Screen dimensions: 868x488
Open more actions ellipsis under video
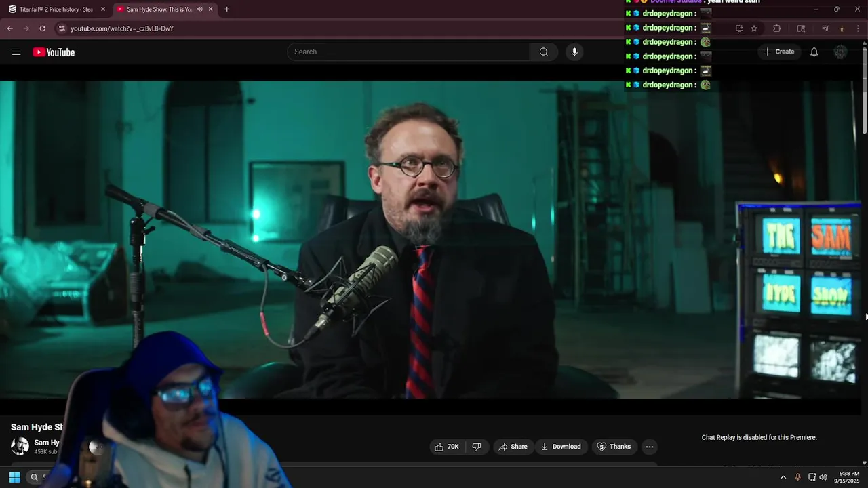(x=650, y=447)
